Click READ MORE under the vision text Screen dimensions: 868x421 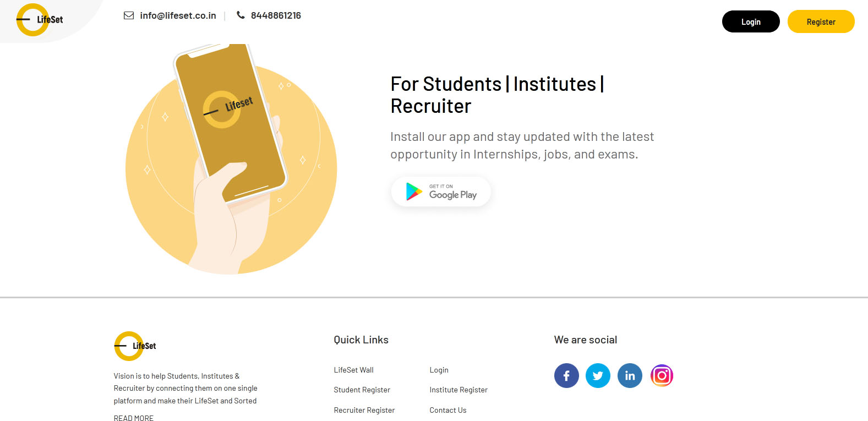(x=134, y=418)
